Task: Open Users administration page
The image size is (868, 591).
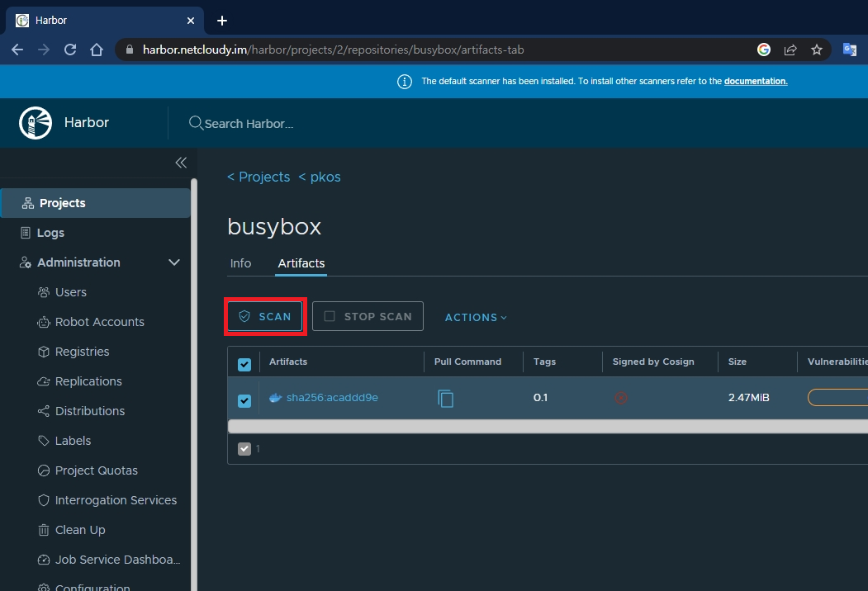Action: tap(71, 292)
